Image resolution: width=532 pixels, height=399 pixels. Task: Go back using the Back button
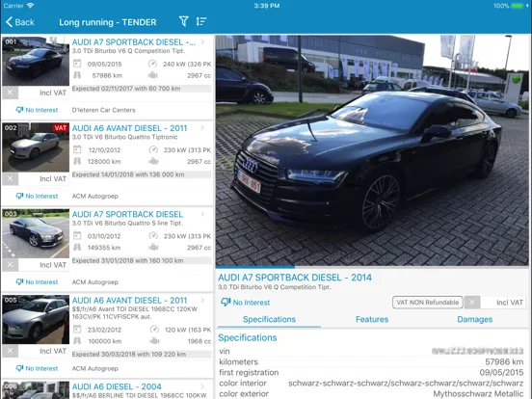(20, 22)
